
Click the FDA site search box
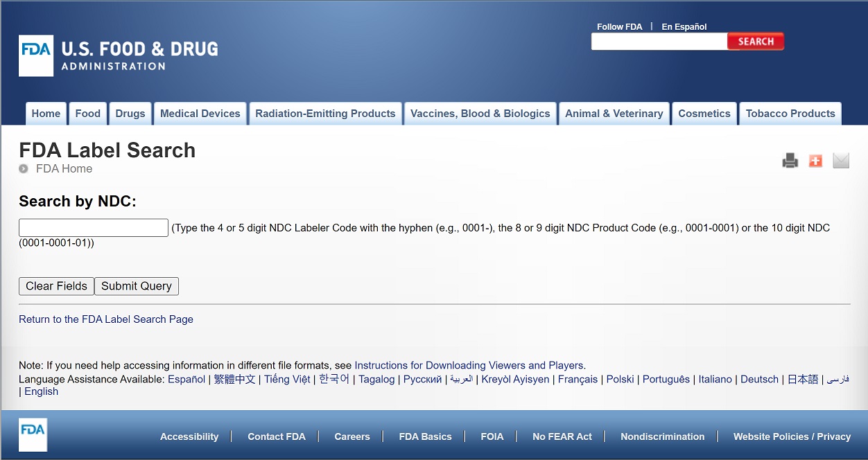[x=659, y=42]
